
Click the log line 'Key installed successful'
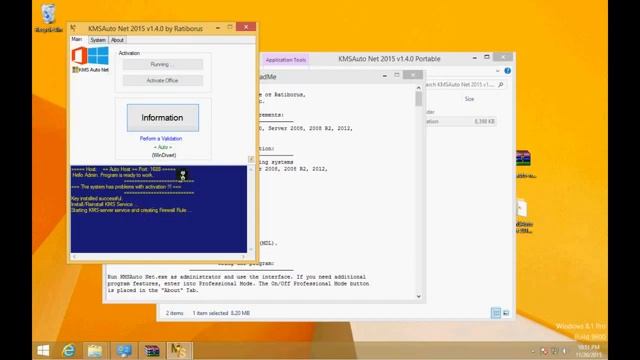click(x=97, y=198)
